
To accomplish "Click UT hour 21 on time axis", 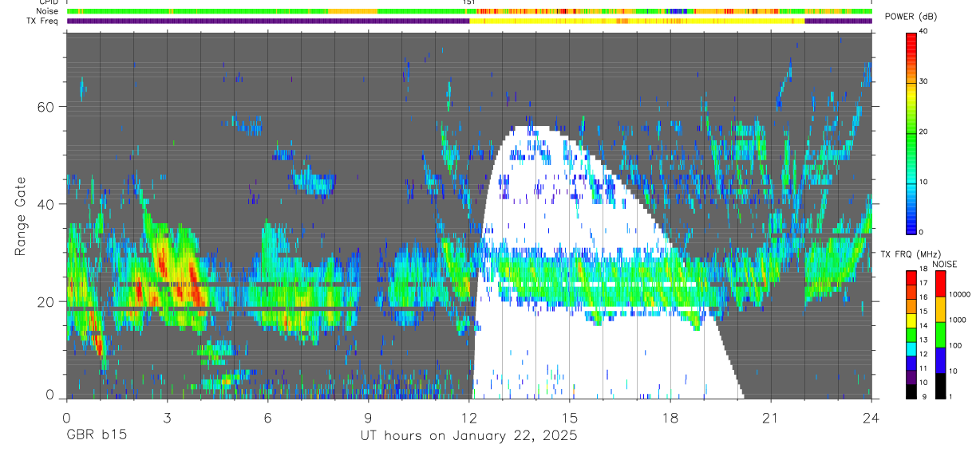I will click(x=771, y=417).
